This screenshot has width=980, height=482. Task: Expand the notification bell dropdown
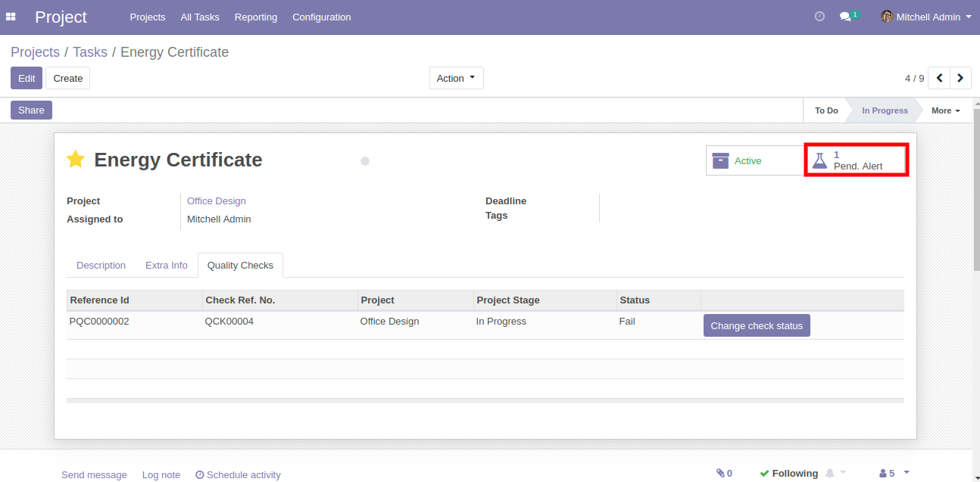tap(835, 474)
